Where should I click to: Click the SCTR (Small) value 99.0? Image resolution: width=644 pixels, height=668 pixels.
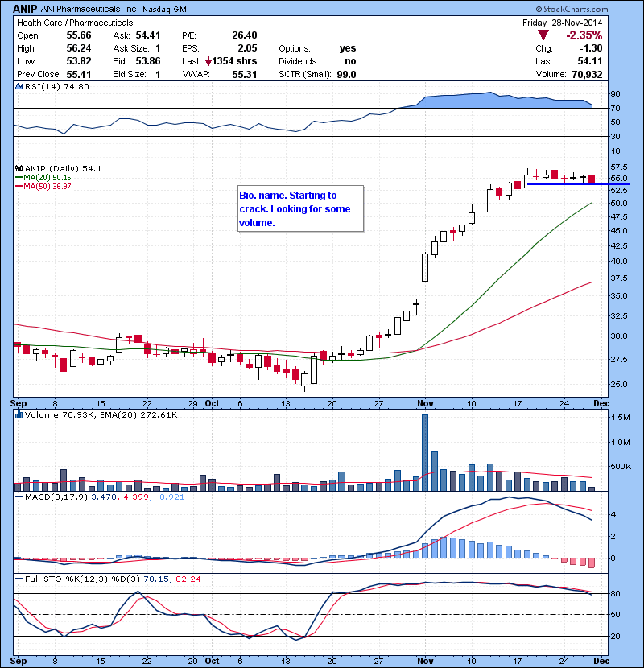(x=346, y=75)
